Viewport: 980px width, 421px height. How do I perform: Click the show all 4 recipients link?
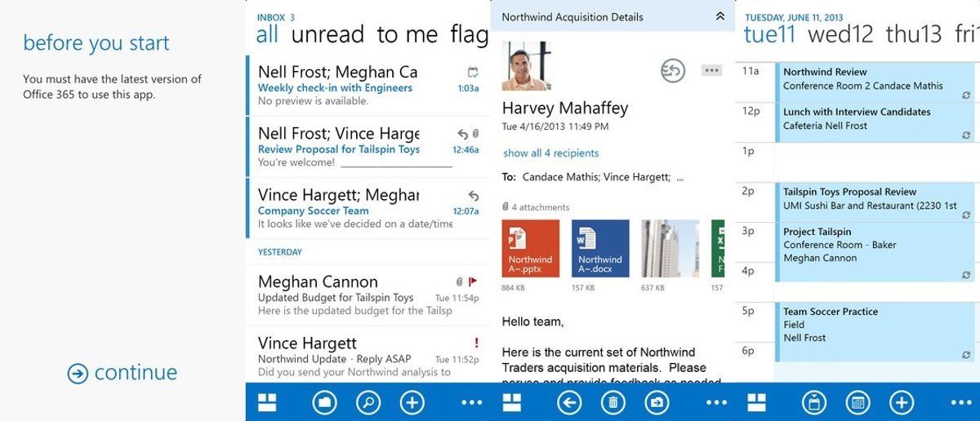click(550, 153)
